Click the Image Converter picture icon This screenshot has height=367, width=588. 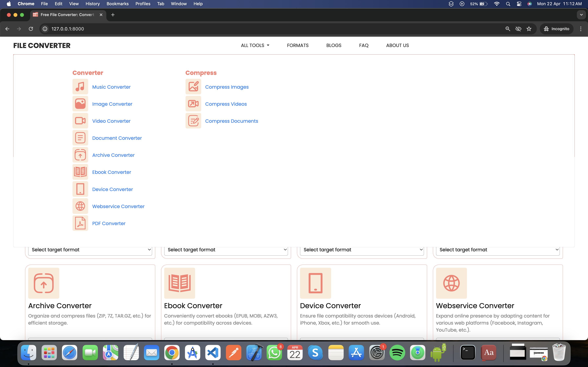(x=80, y=104)
